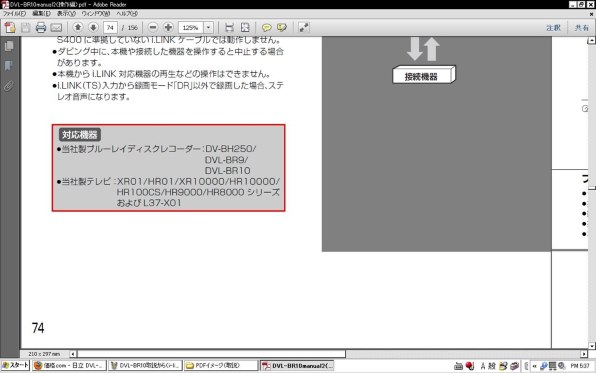Viewport: 596px width, 373px height.
Task: Switch to PDFイメージ folder taskbar window
Action: pyautogui.click(x=221, y=365)
